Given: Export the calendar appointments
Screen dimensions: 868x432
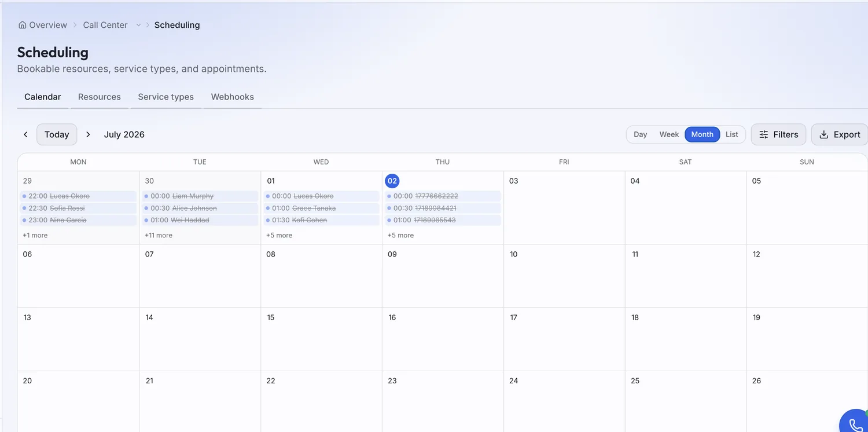Looking at the screenshot, I should point(840,134).
